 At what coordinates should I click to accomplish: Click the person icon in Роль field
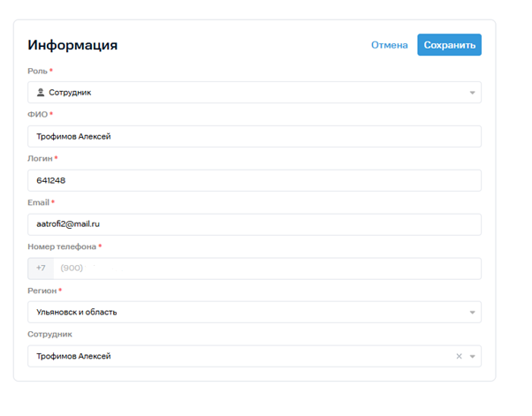point(40,92)
